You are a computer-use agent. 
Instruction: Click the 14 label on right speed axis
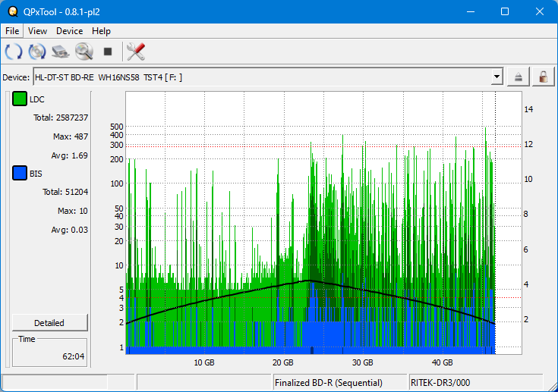pyautogui.click(x=528, y=109)
